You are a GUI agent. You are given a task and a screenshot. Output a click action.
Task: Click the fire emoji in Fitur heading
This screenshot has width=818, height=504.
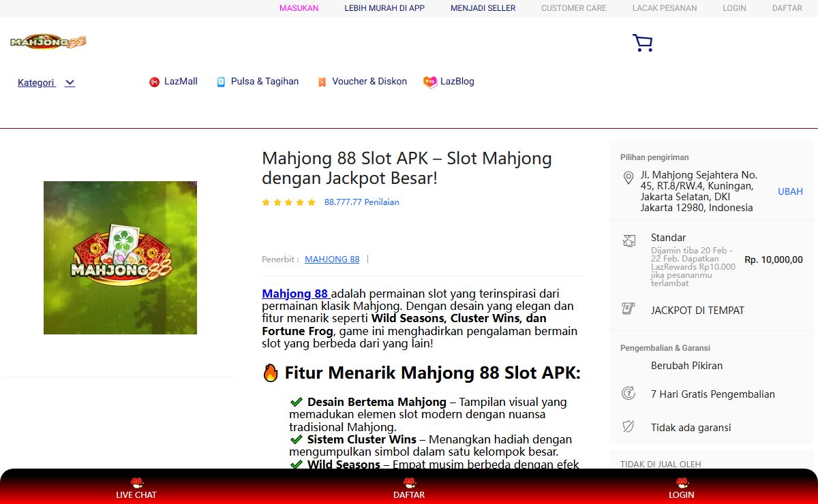tap(271, 373)
